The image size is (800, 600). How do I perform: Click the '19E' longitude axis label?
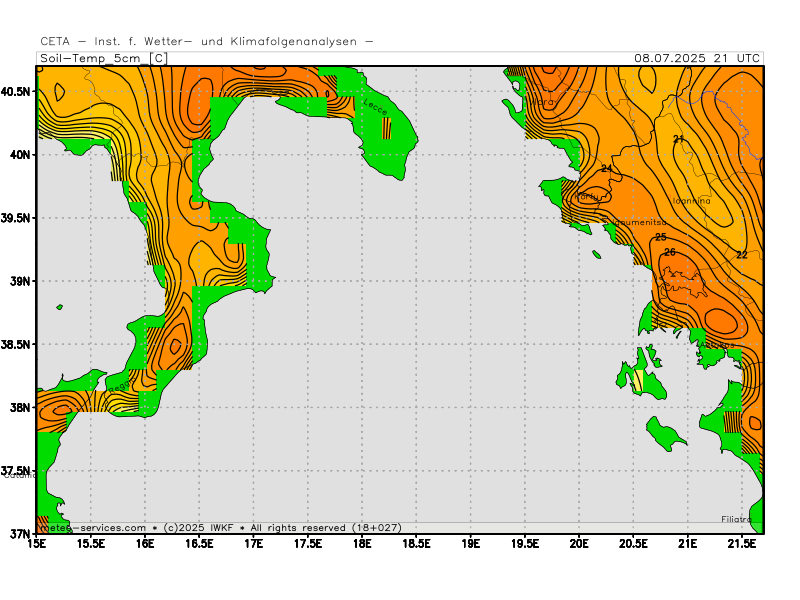click(470, 544)
